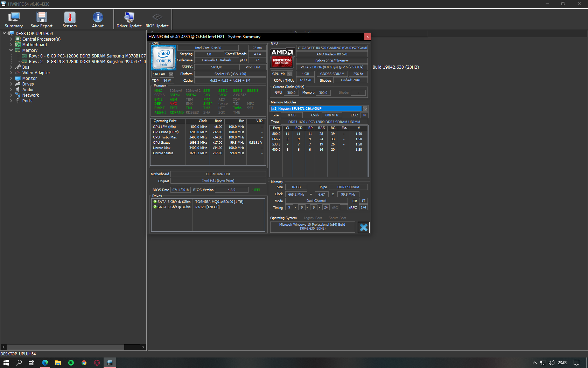Click the O.E.M Intel H81 motherboard field

(x=218, y=174)
